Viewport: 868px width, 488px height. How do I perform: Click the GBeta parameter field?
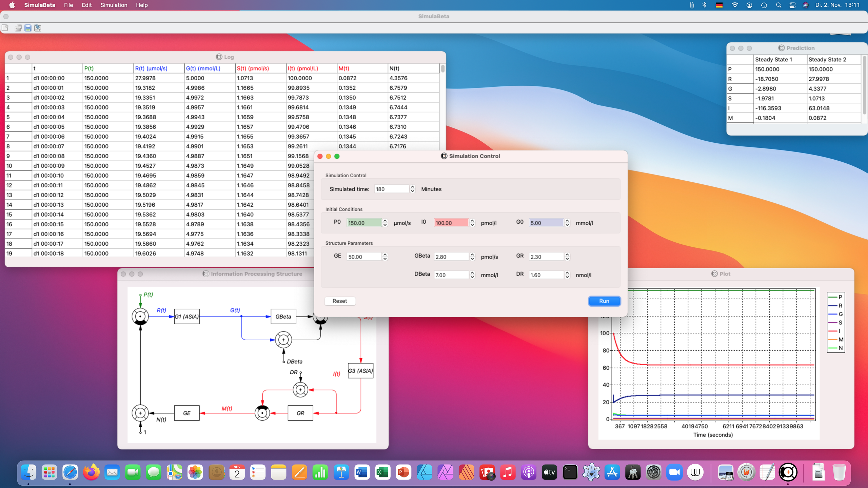(x=451, y=257)
